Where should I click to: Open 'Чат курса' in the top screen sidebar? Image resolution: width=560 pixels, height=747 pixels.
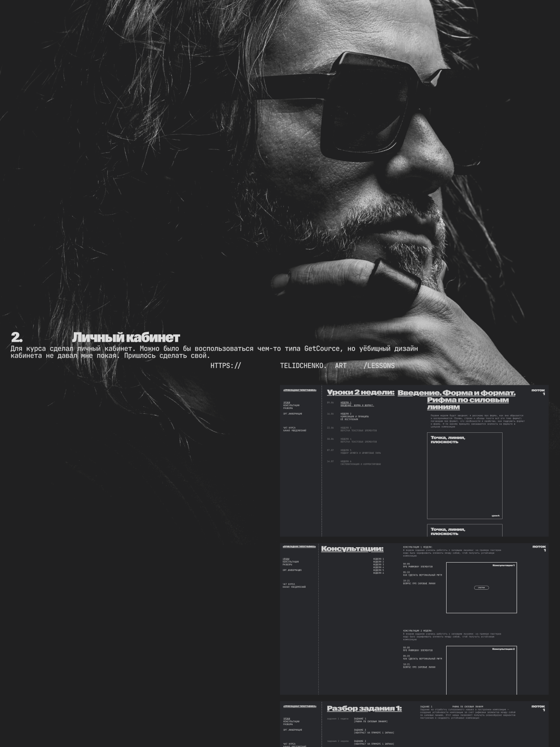click(289, 428)
